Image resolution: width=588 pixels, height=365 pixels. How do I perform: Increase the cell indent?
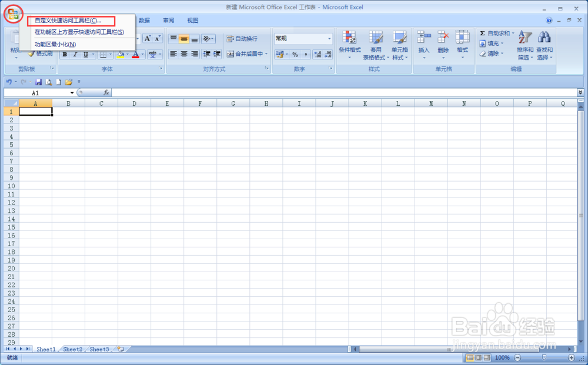click(217, 54)
